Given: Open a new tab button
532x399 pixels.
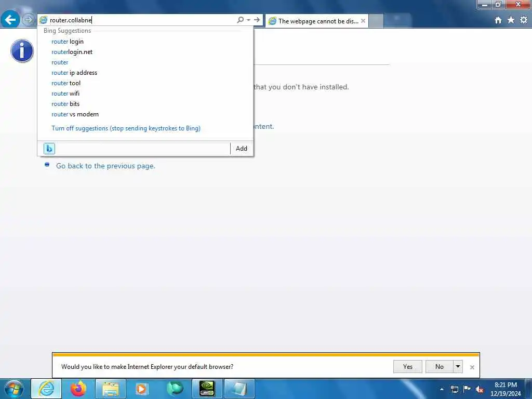Looking at the screenshot, I should [376, 21].
